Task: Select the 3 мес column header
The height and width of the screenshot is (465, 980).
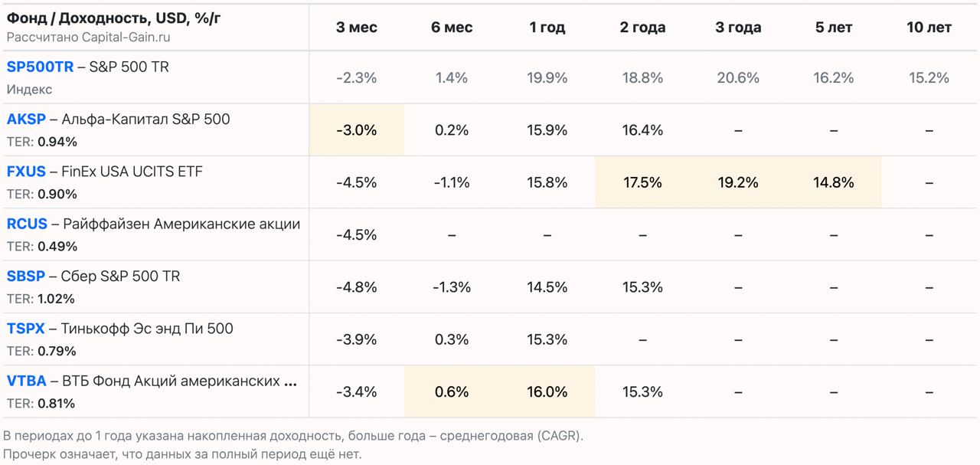Action: coord(357,28)
